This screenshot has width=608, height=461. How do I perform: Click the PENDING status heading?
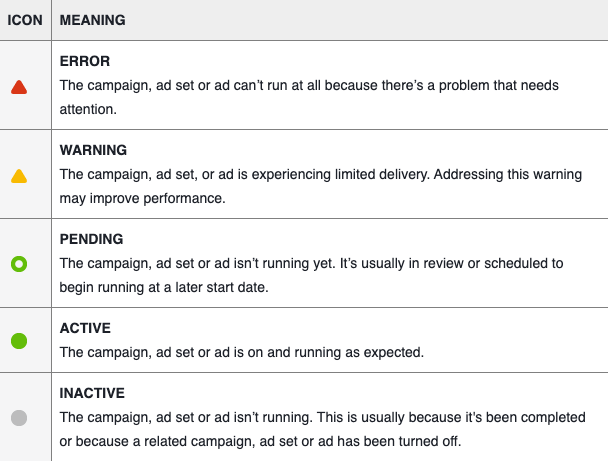[91, 239]
